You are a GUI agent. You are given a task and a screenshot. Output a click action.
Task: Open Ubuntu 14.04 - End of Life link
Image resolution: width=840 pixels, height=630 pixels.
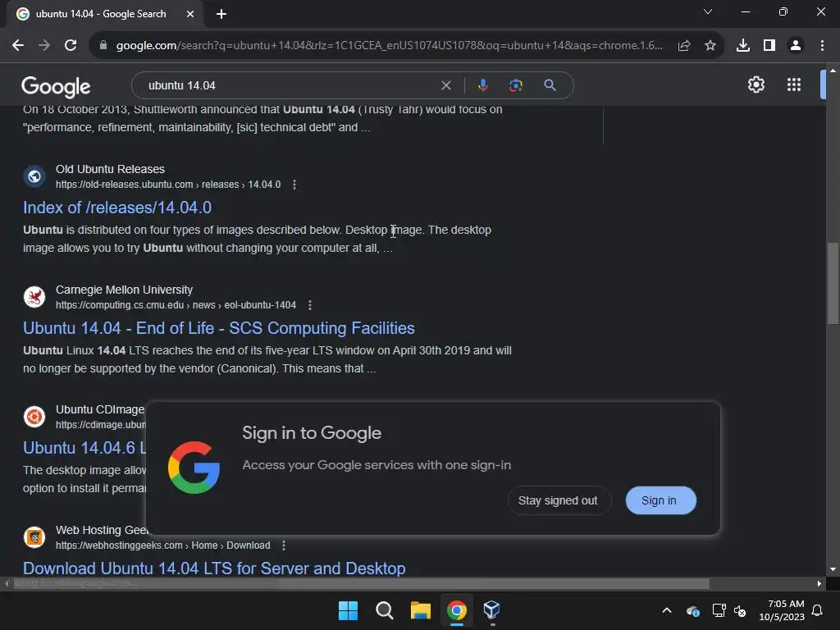coord(218,328)
